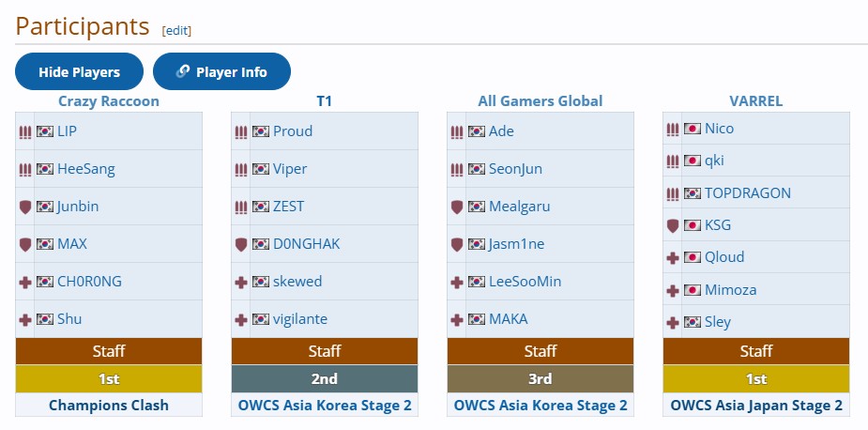Open player page for TOPDRAGON
Screen dimensions: 868x430
tap(747, 193)
